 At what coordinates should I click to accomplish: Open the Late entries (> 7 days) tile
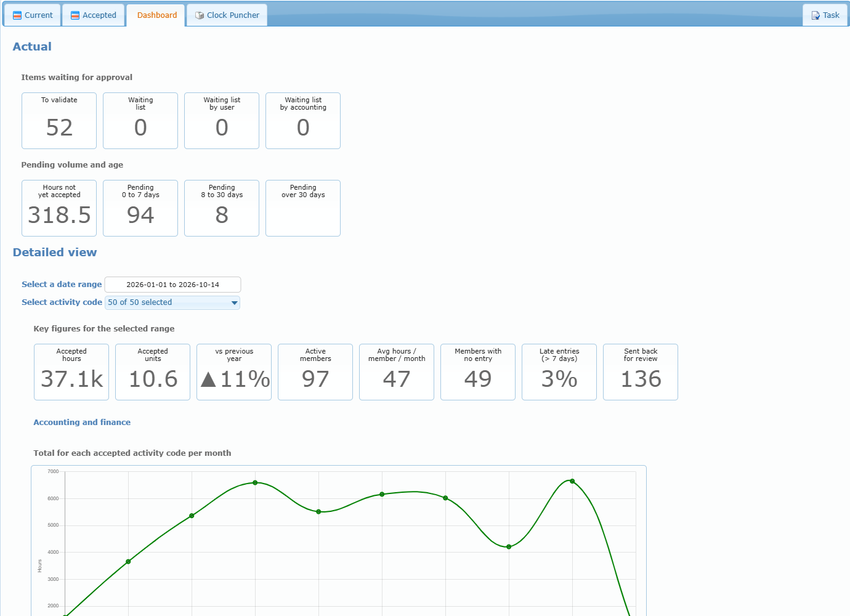pos(559,372)
